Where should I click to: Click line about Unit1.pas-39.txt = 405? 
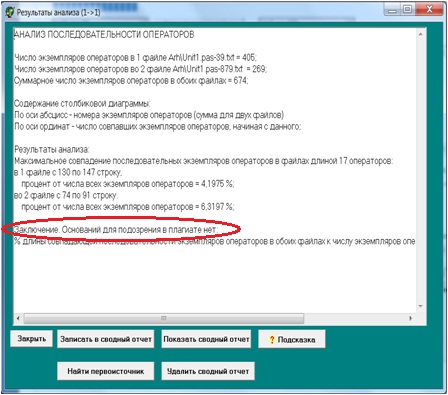(x=135, y=58)
